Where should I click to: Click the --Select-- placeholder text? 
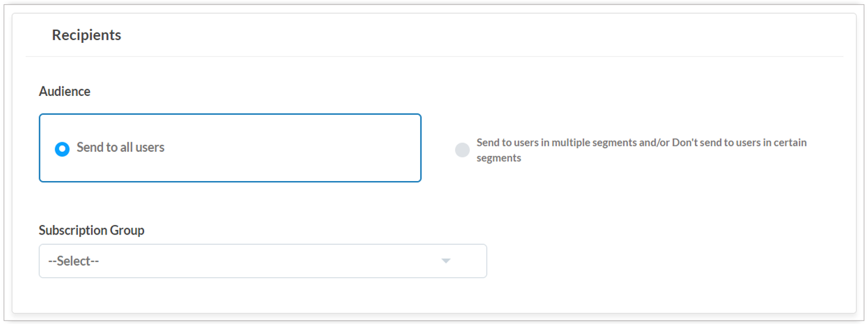coord(73,261)
